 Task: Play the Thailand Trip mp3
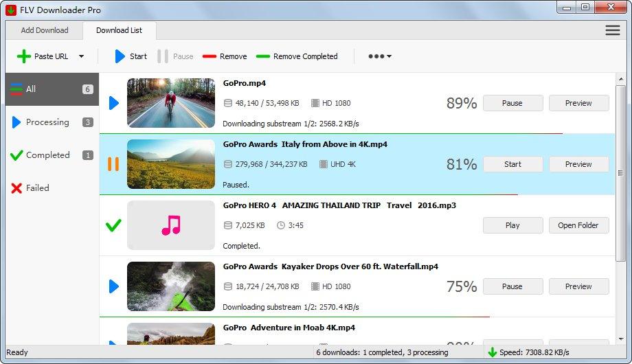coord(512,225)
